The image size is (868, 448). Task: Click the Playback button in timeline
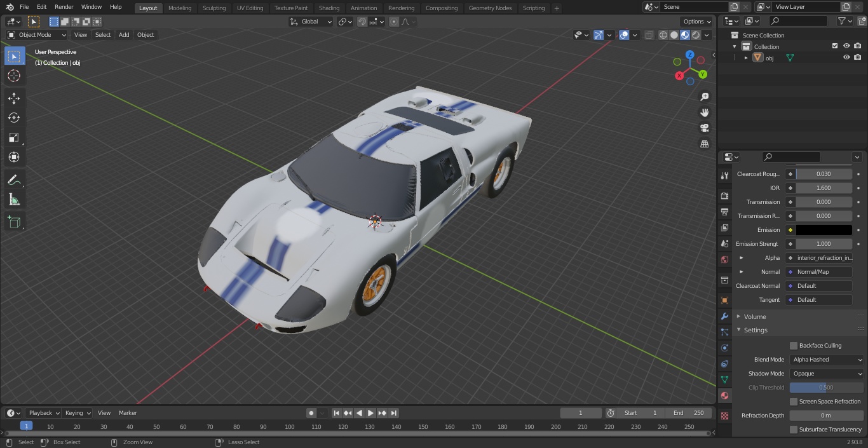(x=43, y=413)
